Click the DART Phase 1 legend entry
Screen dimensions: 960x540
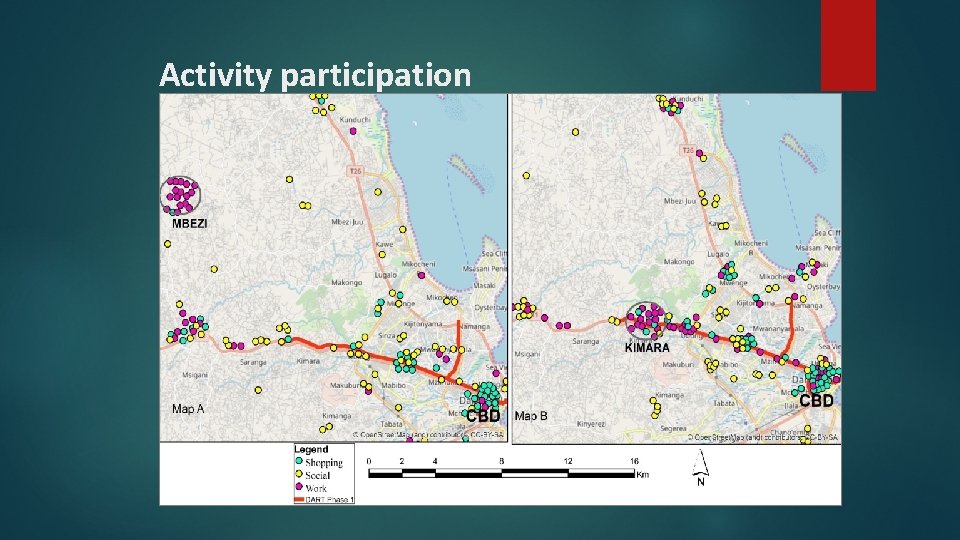coord(324,500)
